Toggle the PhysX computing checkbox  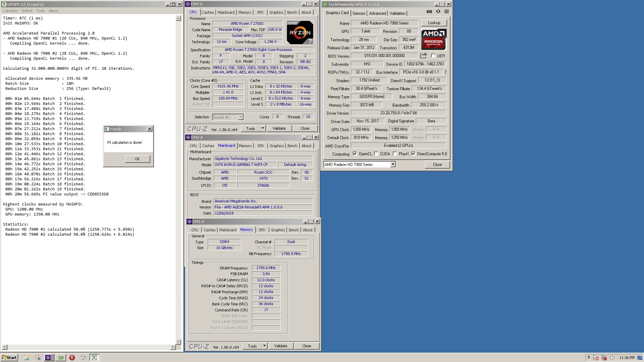395,154
